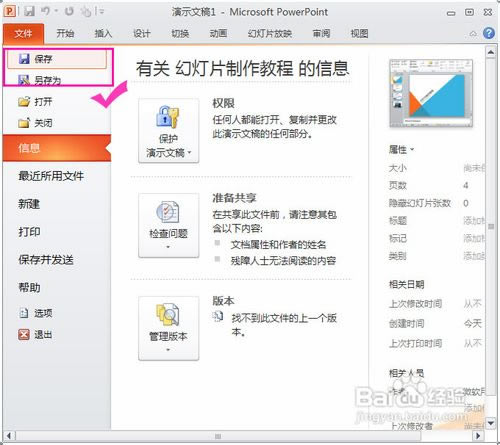Viewport: 500px width, 445px height.
Task: Click the 准备共享 heading text
Action: click(x=234, y=198)
